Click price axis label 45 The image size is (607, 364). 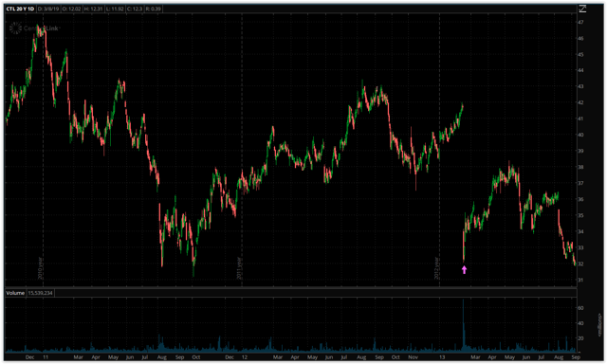581,55
